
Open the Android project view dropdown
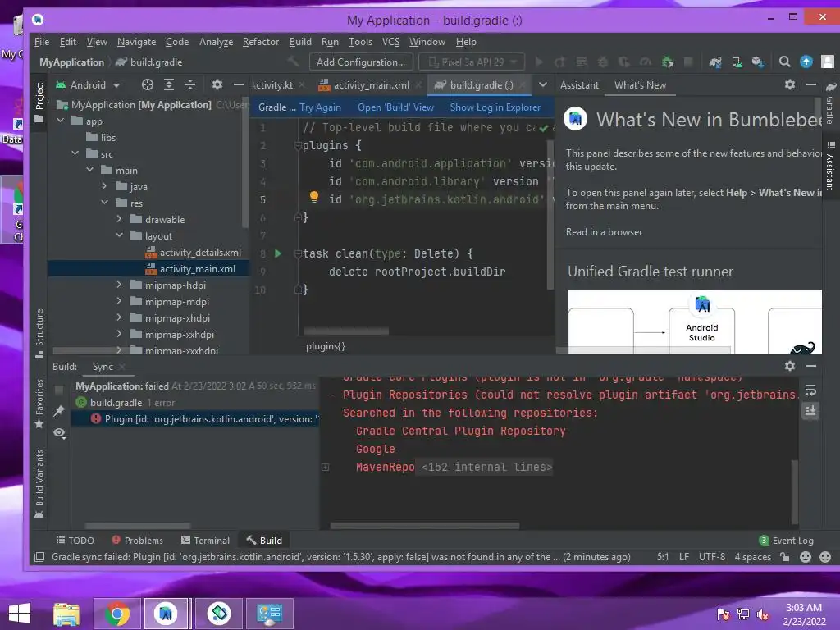(x=89, y=85)
